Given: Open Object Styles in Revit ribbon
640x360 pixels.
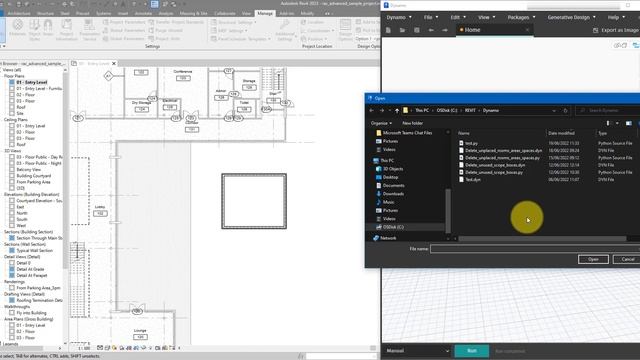Looking at the screenshot, I should tap(35, 29).
